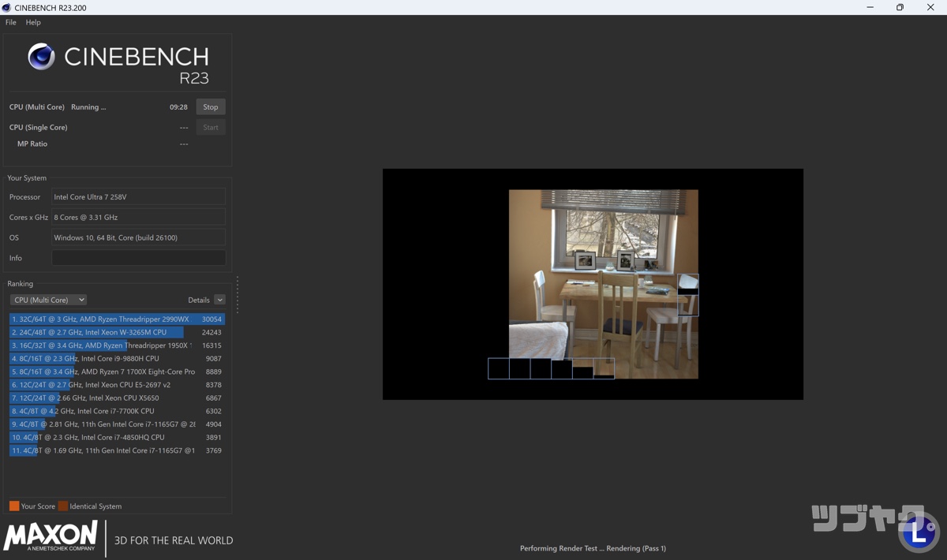Viewport: 947px width, 560px height.
Task: Click the rendered room scene preview image
Action: (603, 284)
